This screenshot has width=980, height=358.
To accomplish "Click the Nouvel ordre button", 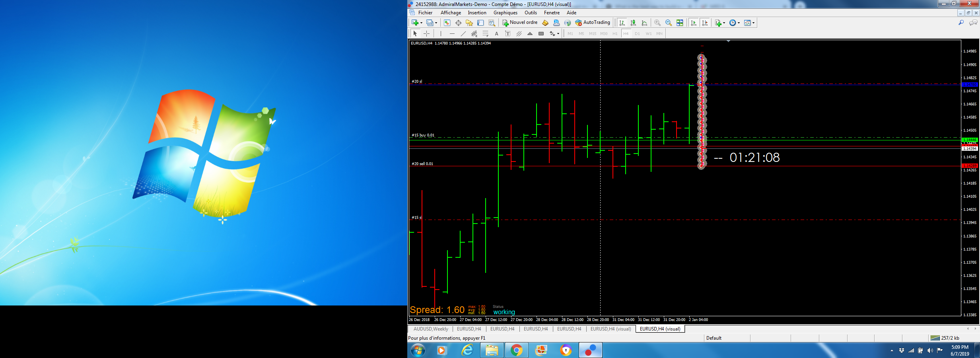I will click(520, 23).
